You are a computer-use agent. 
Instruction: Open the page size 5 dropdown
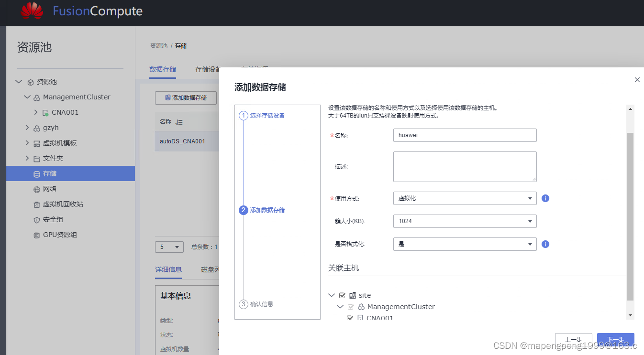pyautogui.click(x=169, y=247)
